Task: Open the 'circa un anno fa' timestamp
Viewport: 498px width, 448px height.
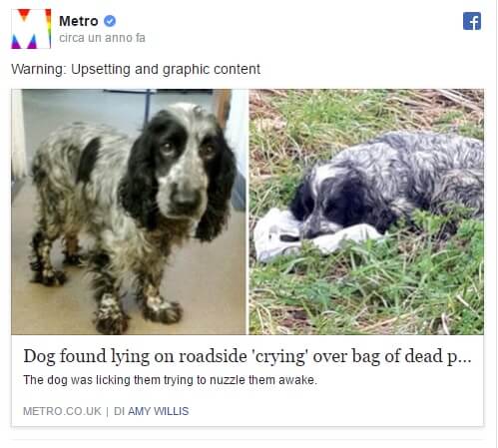Action: tap(102, 38)
